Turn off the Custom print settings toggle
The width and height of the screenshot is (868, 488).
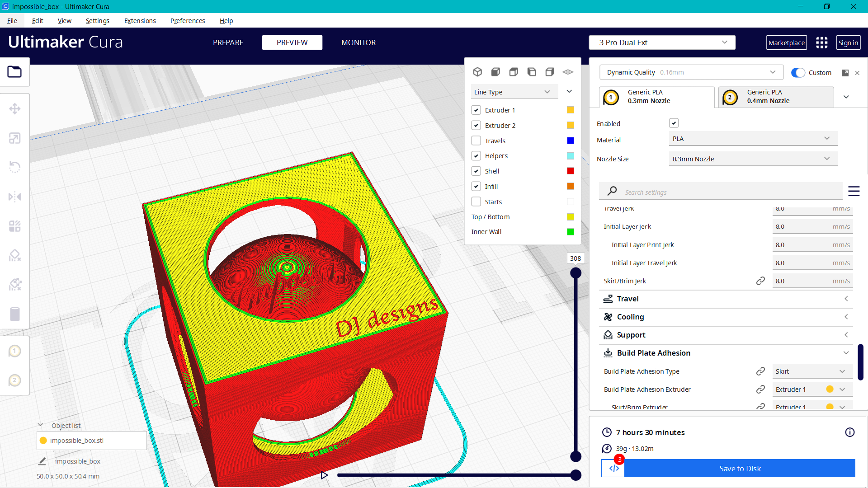(x=798, y=72)
